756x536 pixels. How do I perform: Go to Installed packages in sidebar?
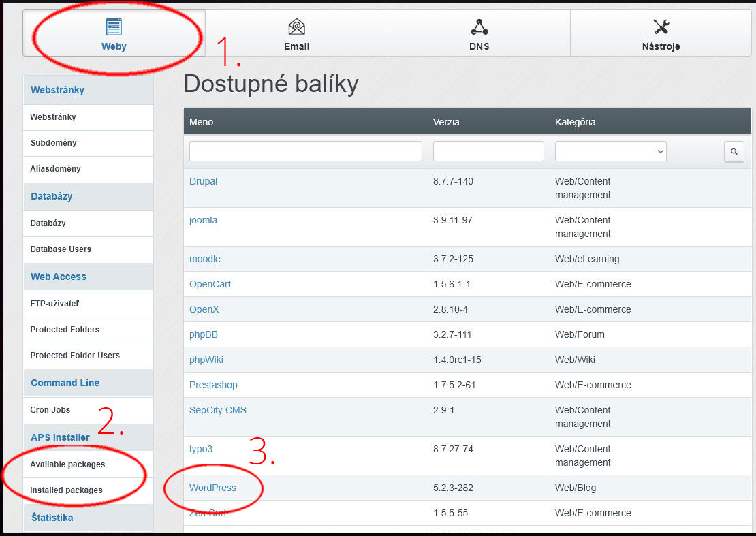66,490
